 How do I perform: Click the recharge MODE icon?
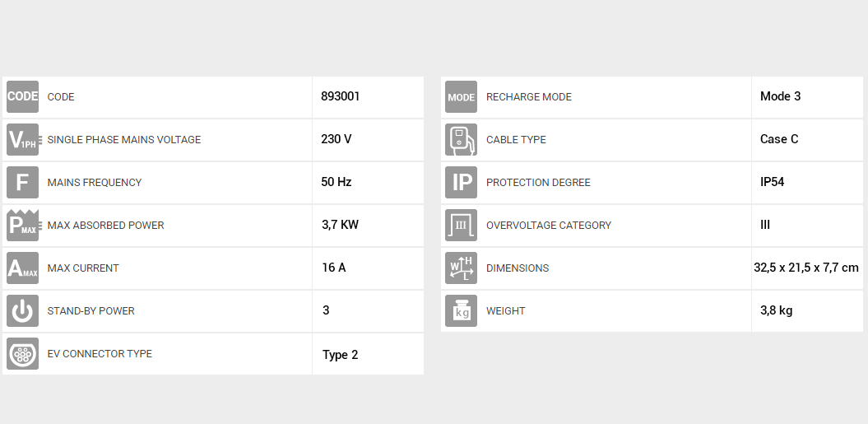(461, 97)
